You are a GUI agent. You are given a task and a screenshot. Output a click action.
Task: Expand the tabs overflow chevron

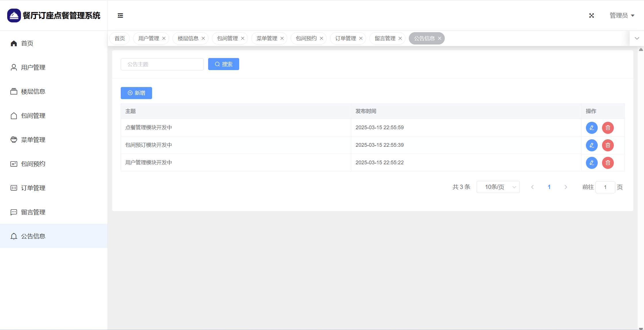(637, 38)
